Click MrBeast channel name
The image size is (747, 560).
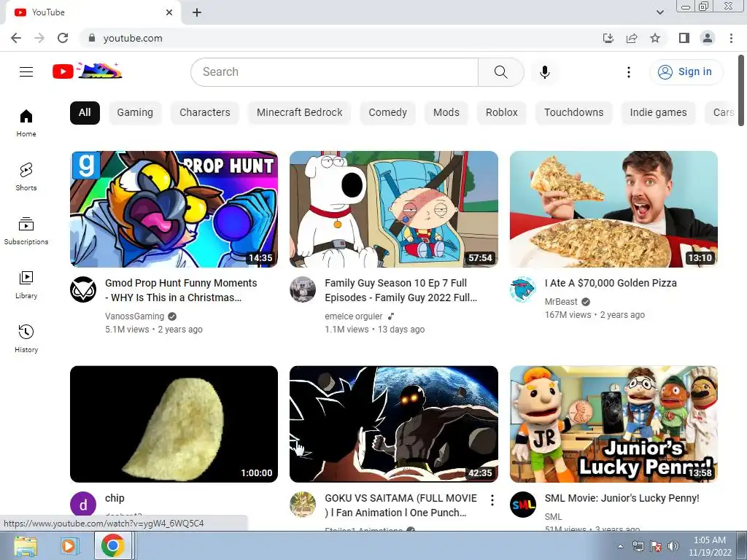click(561, 302)
